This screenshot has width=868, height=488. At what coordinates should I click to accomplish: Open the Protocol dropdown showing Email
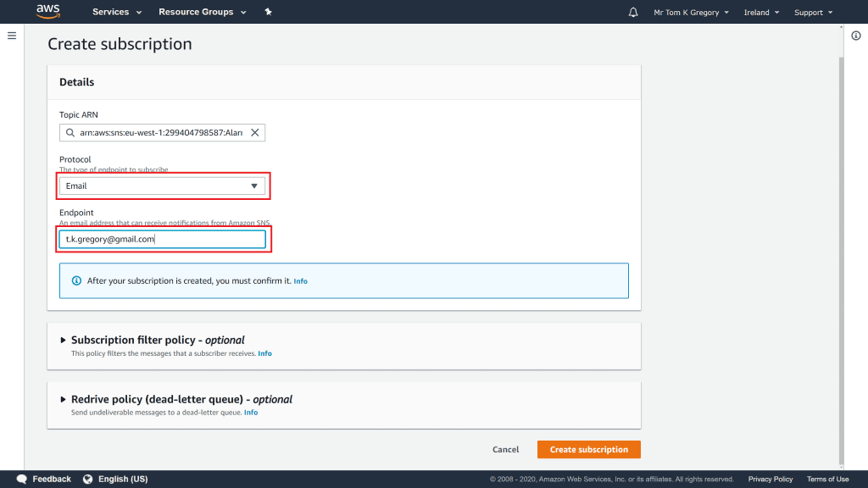162,186
